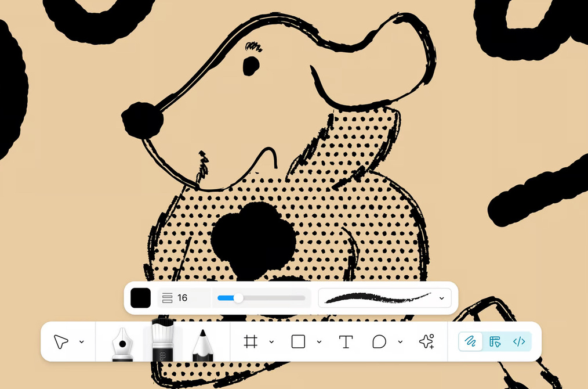Image resolution: width=588 pixels, height=389 pixels.
Task: Select the Rectangle shape tool
Action: pos(298,342)
